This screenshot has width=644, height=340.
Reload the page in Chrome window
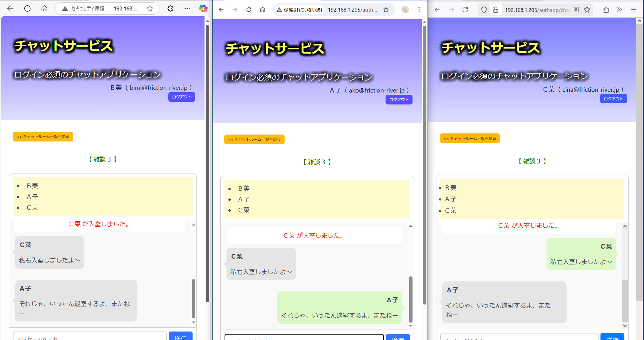(x=249, y=10)
